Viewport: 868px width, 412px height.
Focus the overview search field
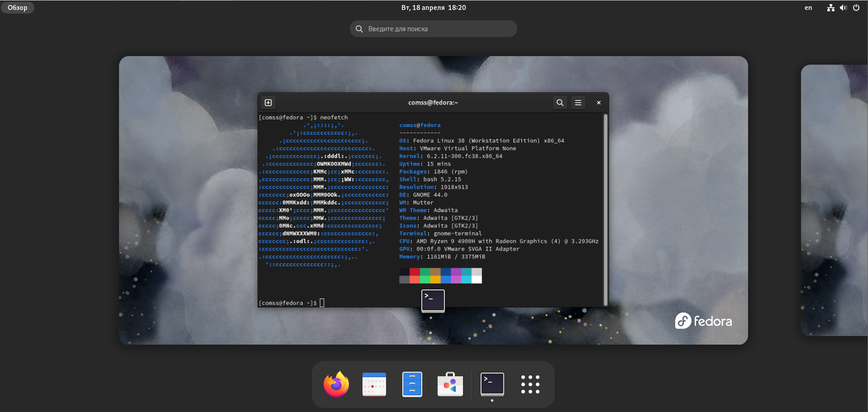pyautogui.click(x=433, y=28)
